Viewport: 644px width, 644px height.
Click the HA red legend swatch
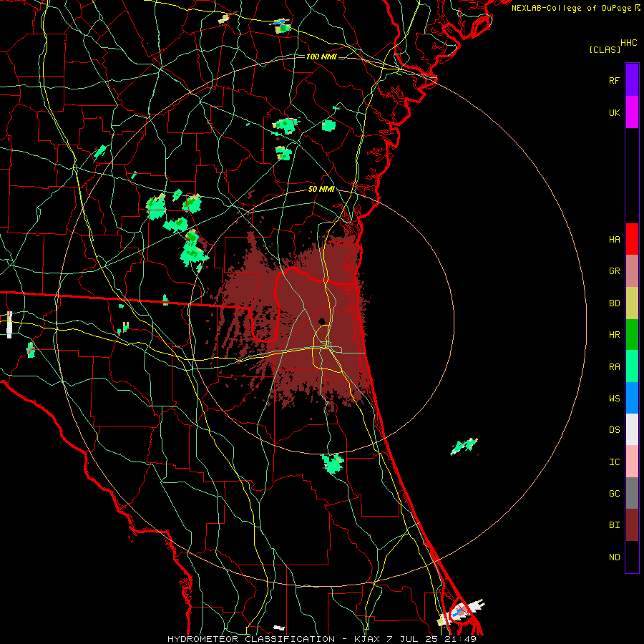click(632, 239)
